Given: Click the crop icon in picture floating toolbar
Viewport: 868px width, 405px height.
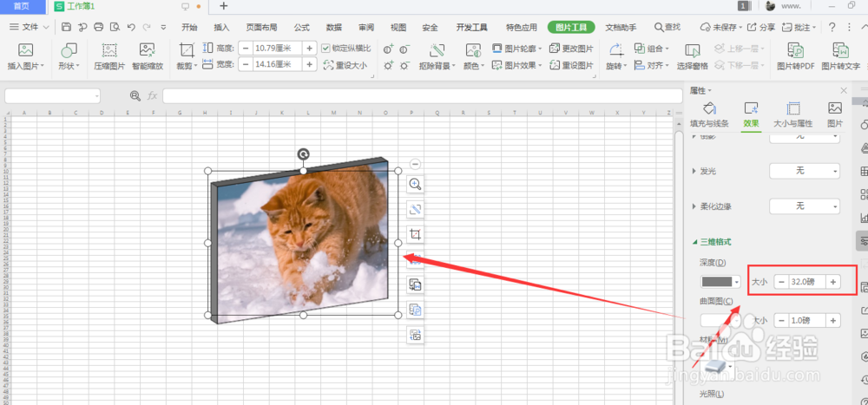Looking at the screenshot, I should click(415, 235).
